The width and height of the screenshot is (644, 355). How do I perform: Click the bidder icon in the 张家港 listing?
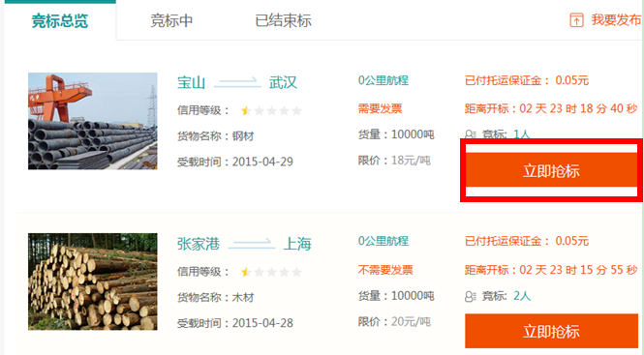click(471, 296)
